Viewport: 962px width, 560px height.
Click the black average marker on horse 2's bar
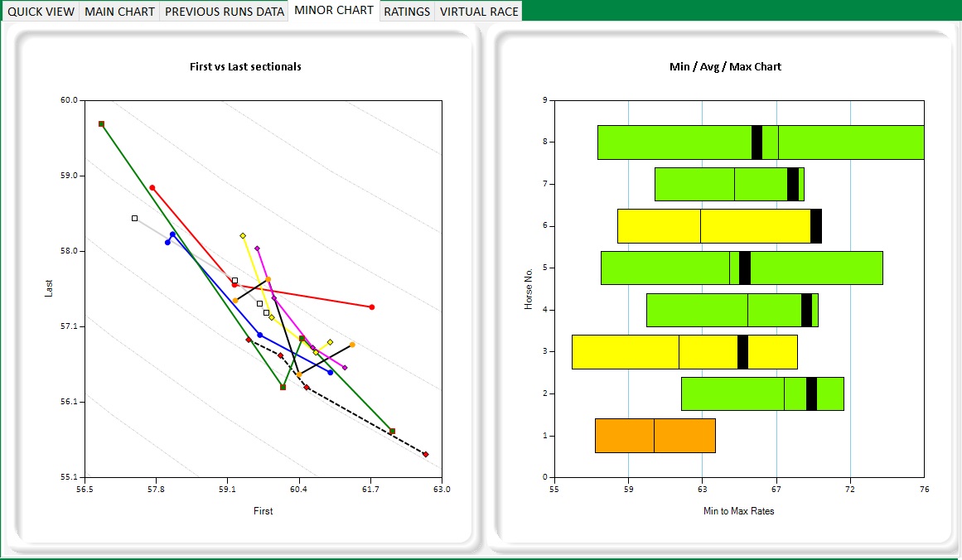pos(811,393)
